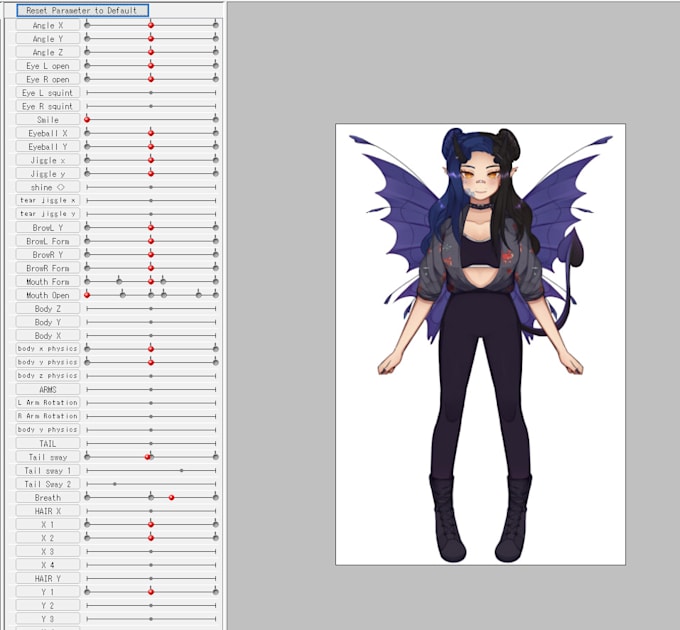Select the Smile parameter label
680x630 pixels.
pos(48,119)
